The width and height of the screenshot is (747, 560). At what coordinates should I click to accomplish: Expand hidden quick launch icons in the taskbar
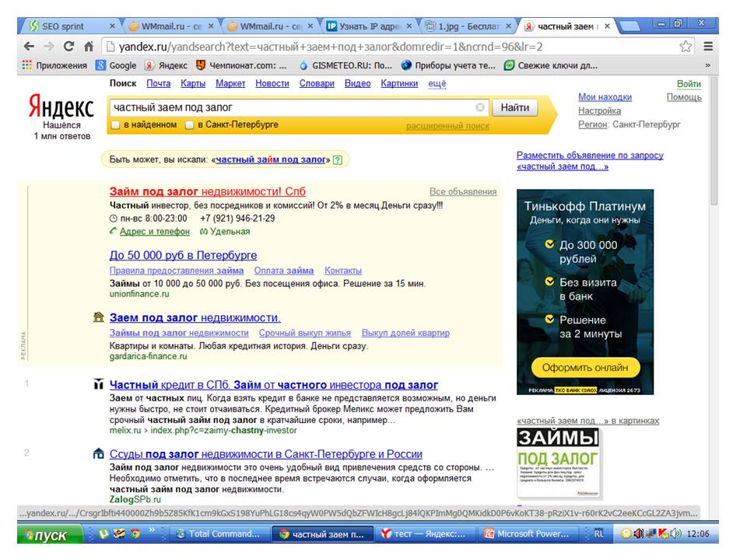(x=152, y=530)
